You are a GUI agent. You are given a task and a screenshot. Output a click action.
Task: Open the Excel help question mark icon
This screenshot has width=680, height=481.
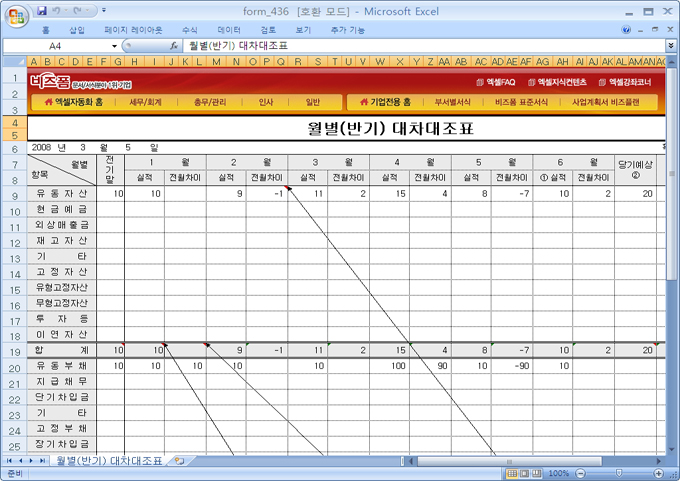click(625, 30)
